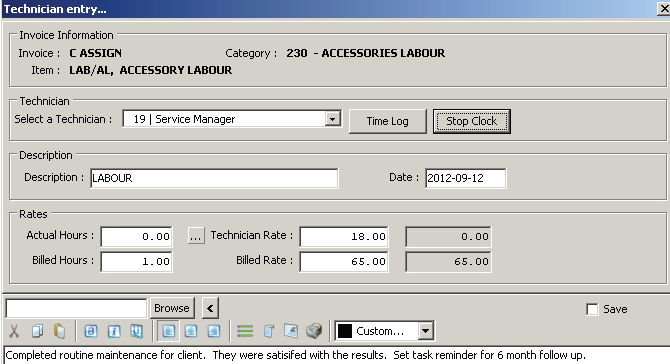Center-align the note text
Screen dimensions: 670x364
(191, 331)
